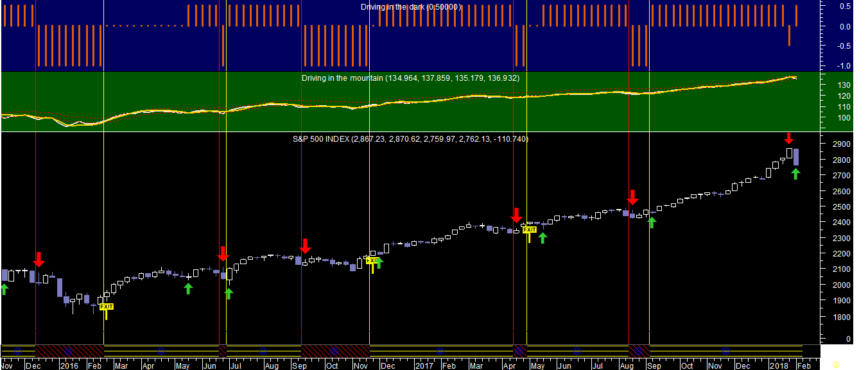The height and width of the screenshot is (370, 868).
Task: Click the yellow EXIT label in November 2016
Action: 372,260
